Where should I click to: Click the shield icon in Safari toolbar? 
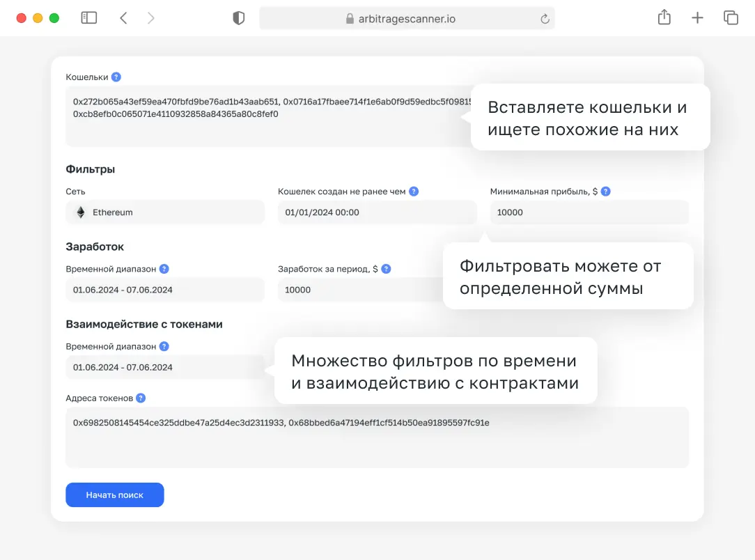238,17
